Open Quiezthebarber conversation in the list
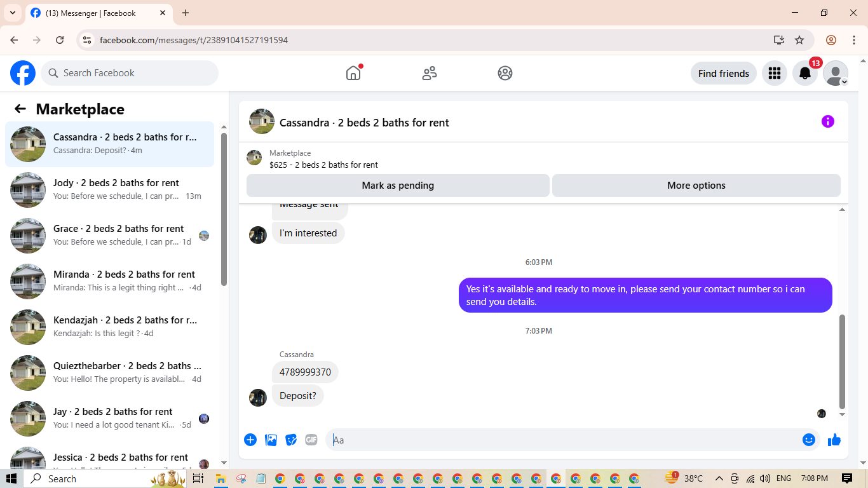The width and height of the screenshot is (868, 488). tap(110, 373)
